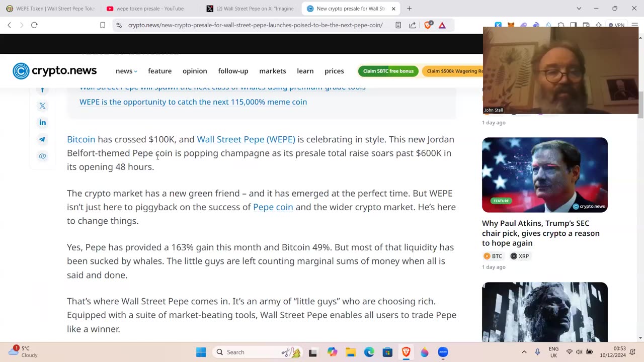Go back with the browser back arrow
Viewport: 644px width, 362px height.
point(9,25)
